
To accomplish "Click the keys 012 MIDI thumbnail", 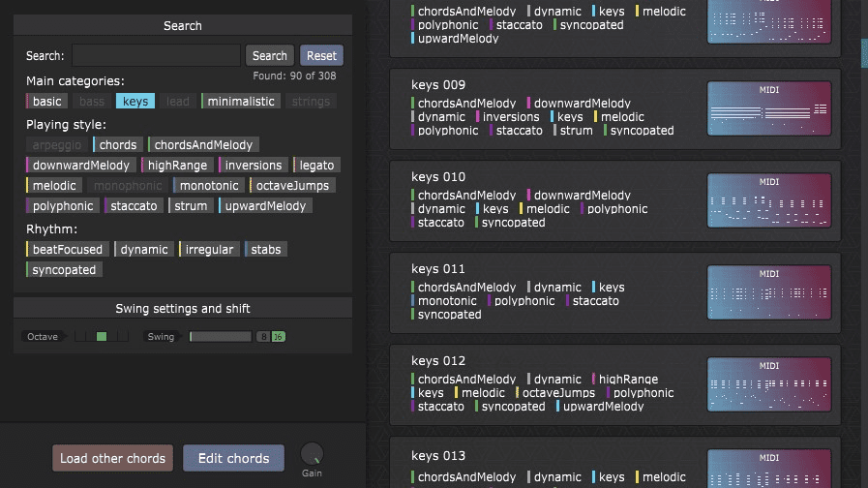I will click(769, 384).
